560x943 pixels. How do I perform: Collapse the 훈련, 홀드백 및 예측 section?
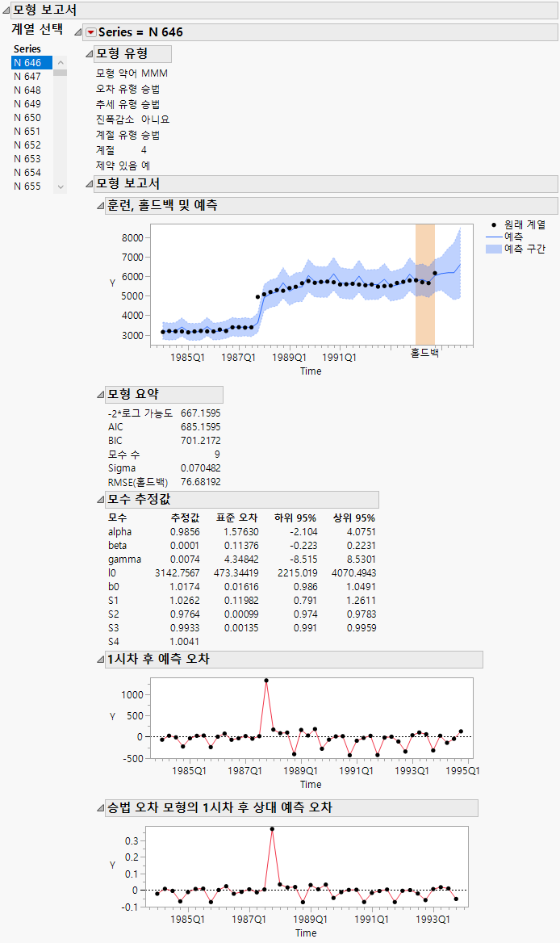[x=101, y=206]
